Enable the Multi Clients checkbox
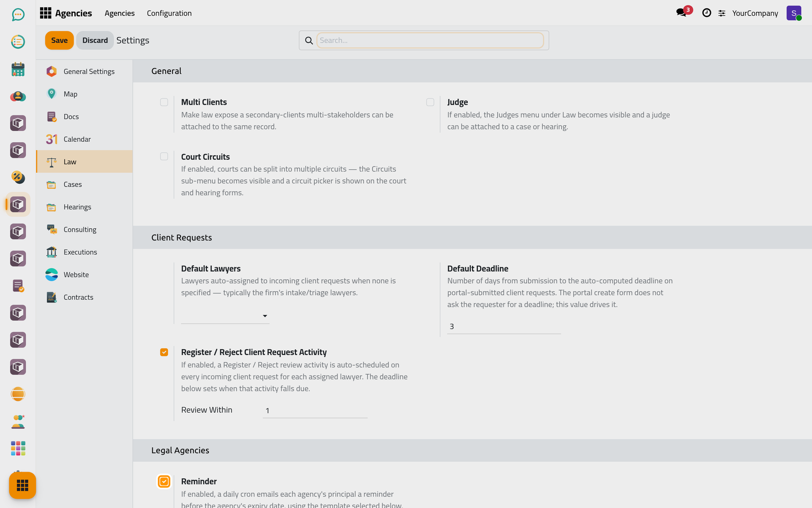The image size is (812, 508). pyautogui.click(x=164, y=102)
